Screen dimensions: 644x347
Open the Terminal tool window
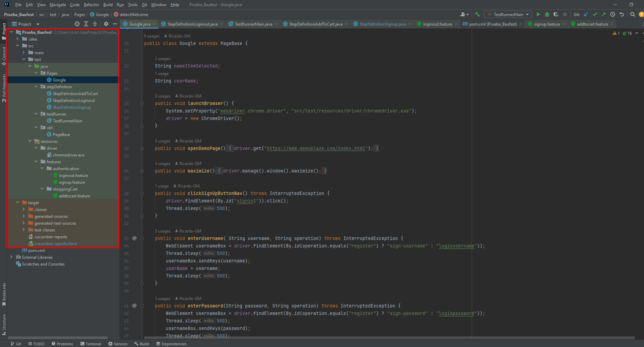pos(93,344)
